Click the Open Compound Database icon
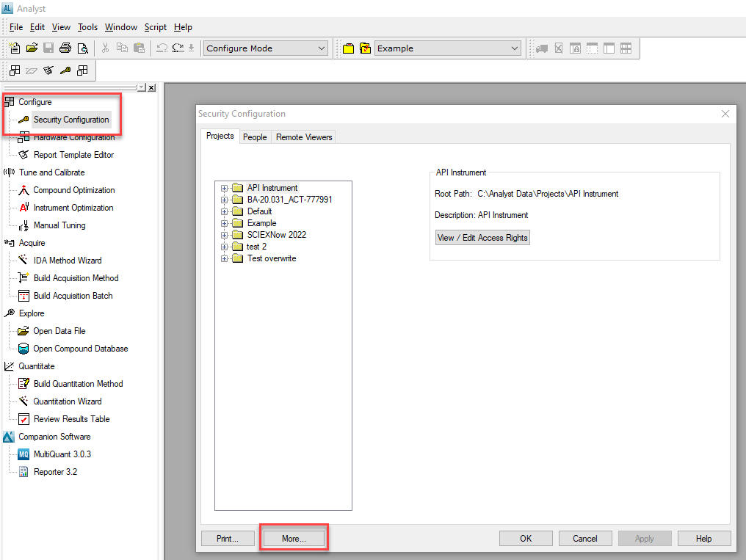The height and width of the screenshot is (560, 746). point(23,349)
